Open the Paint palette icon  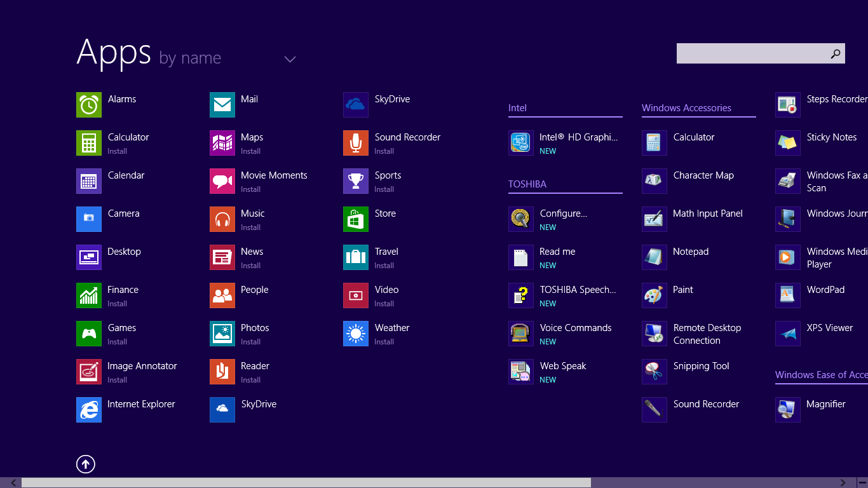(x=654, y=295)
